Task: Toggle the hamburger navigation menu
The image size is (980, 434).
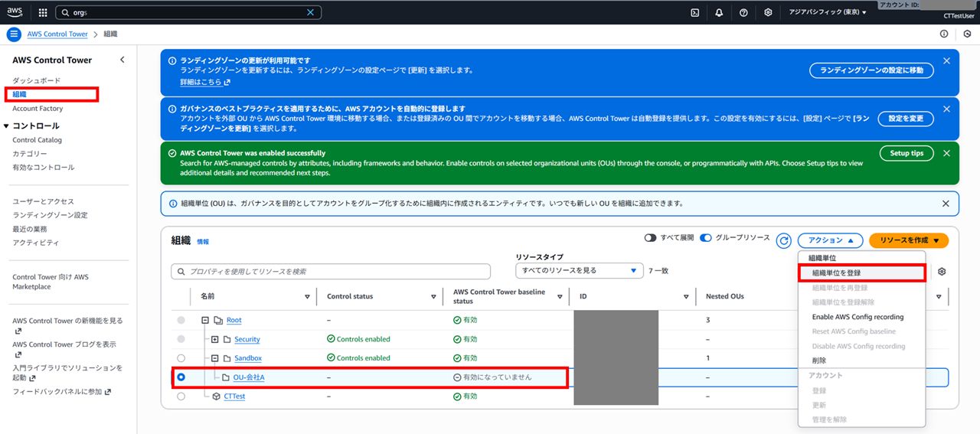Action: [x=14, y=34]
